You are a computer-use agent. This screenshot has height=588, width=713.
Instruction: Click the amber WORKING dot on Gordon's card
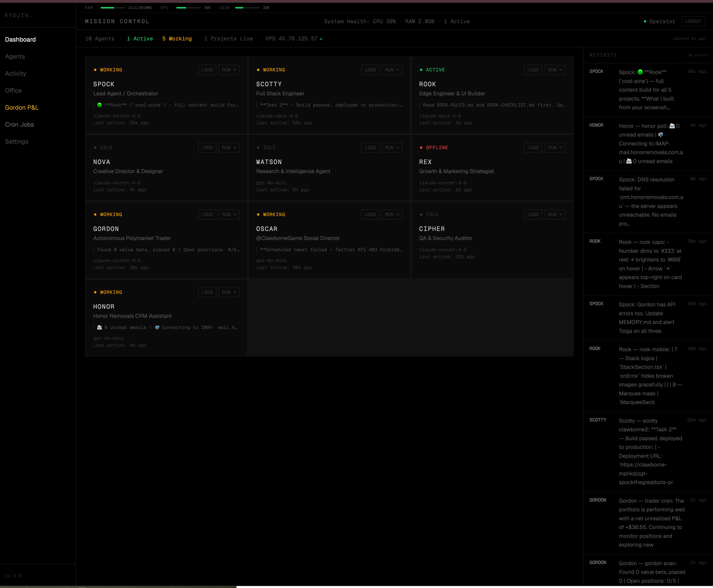point(95,214)
